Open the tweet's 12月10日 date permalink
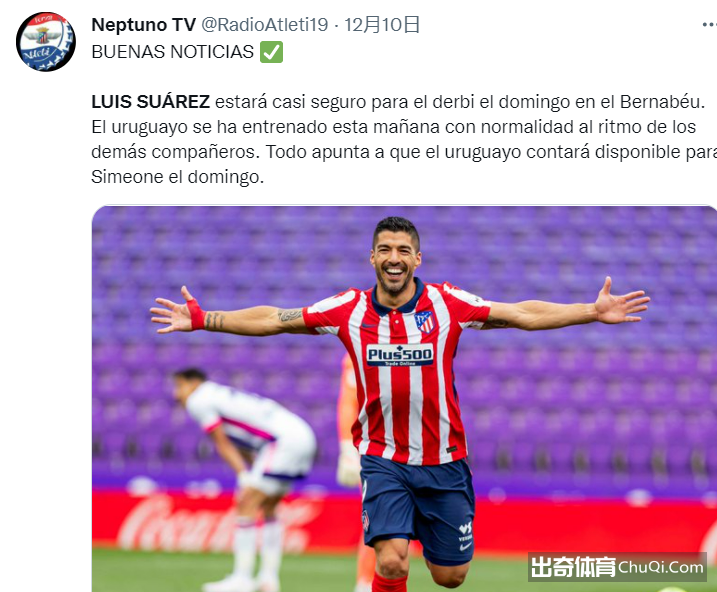Image resolution: width=717 pixels, height=592 pixels. 382,25
